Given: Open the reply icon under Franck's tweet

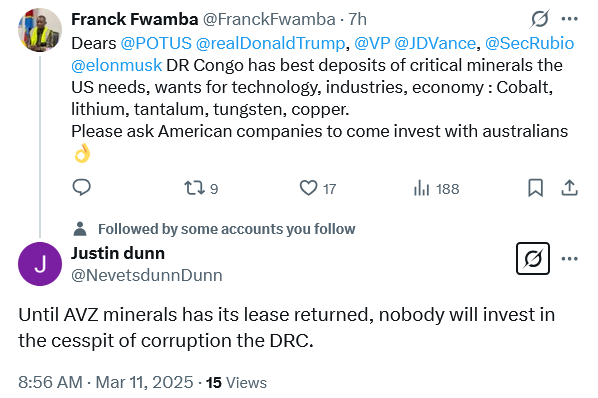Looking at the screenshot, I should (x=81, y=188).
